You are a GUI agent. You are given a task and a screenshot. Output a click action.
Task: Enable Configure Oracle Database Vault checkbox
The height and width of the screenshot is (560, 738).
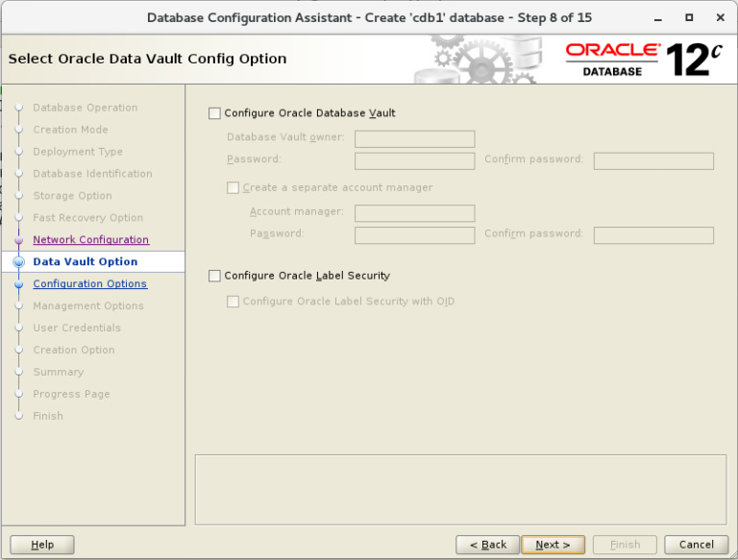pos(214,113)
